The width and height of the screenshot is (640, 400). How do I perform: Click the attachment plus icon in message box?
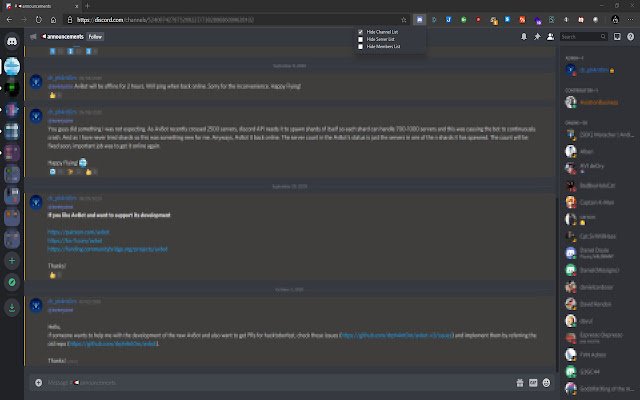tap(38, 382)
